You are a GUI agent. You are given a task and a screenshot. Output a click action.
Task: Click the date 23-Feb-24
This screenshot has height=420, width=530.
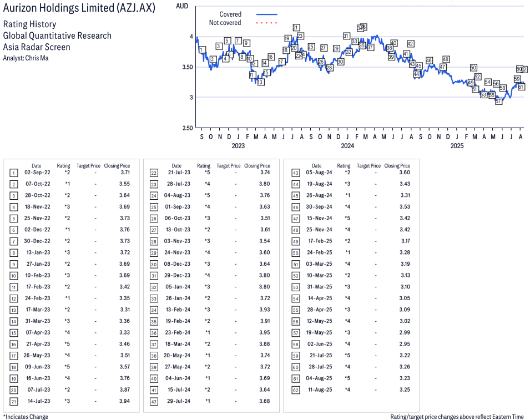[178, 332]
